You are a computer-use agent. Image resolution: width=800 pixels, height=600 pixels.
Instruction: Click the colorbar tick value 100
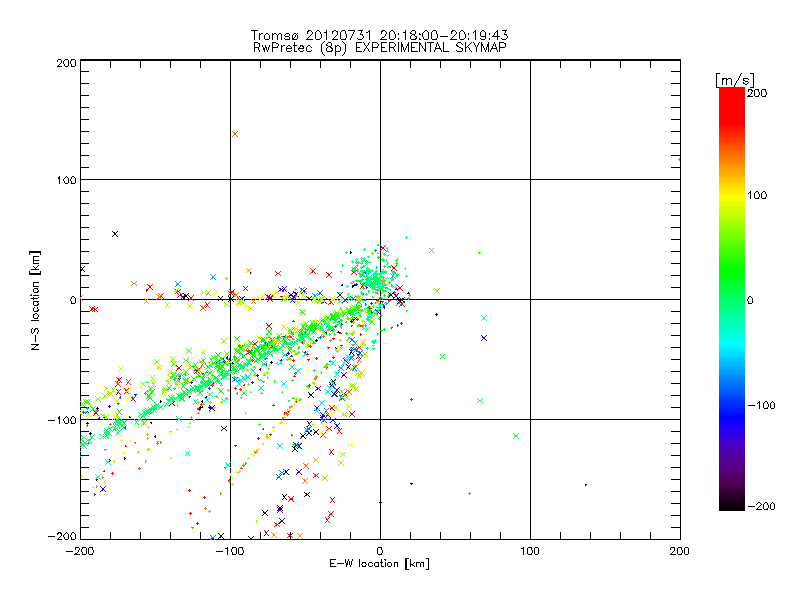(757, 195)
